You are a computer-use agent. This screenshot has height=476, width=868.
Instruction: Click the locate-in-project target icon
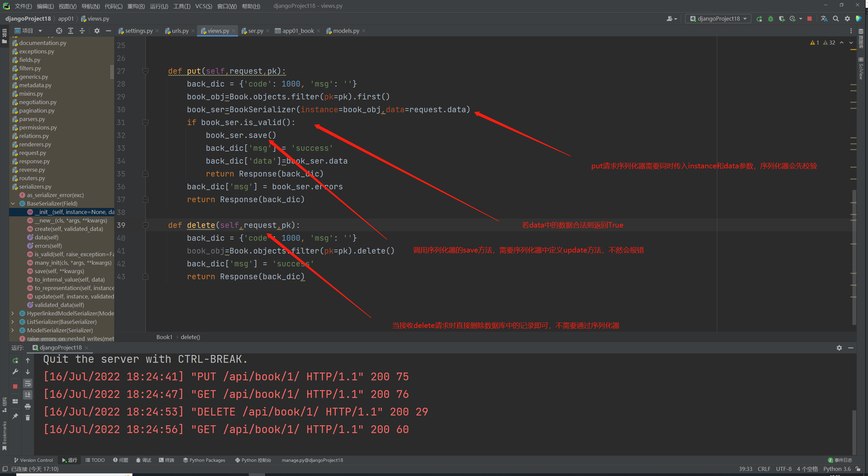[59, 31]
